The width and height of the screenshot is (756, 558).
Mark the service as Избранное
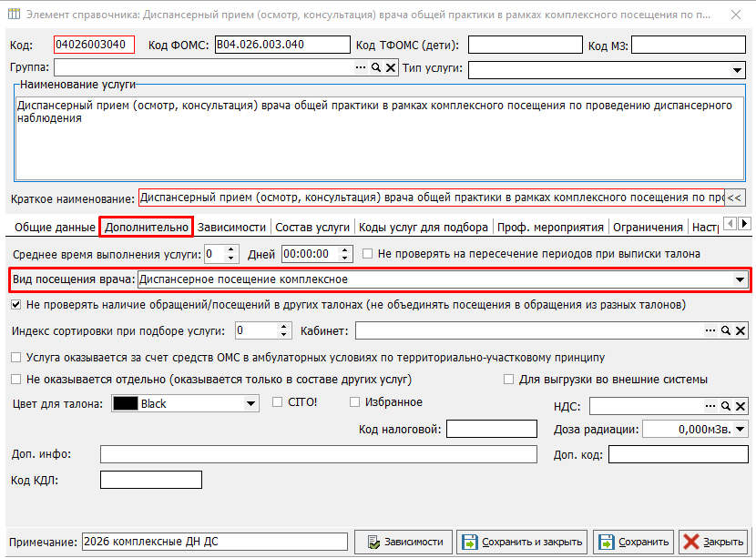[x=354, y=401]
